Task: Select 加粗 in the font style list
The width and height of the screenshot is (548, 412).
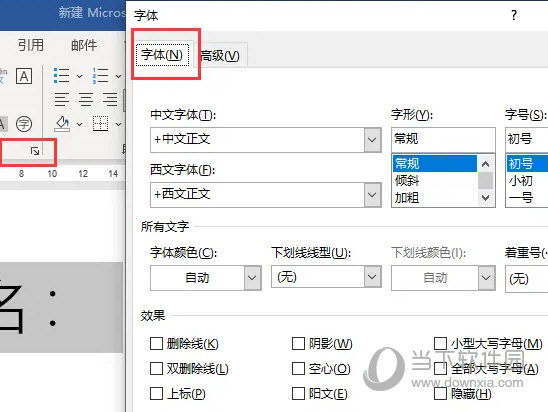Action: [x=407, y=198]
